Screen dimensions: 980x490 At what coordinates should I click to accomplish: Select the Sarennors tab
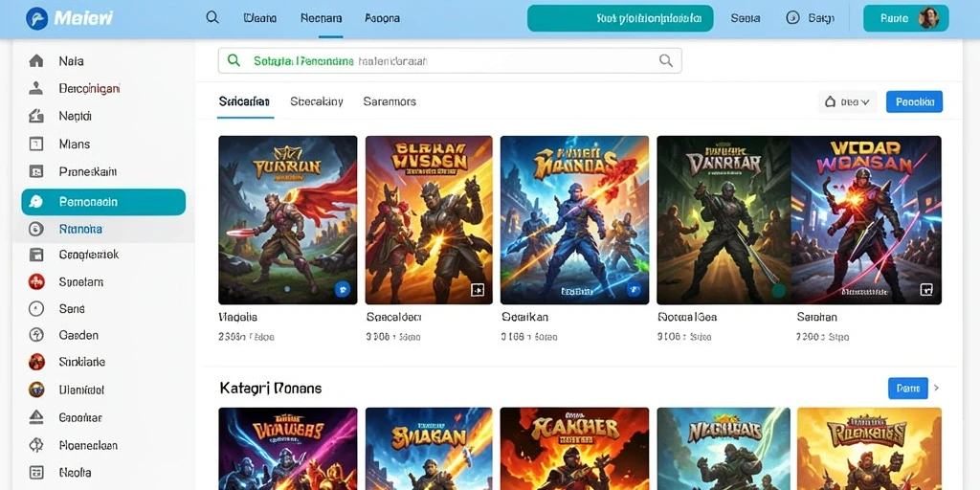click(390, 101)
